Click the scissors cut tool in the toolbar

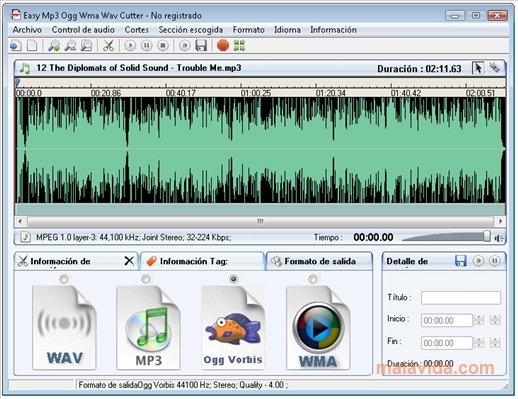(x=108, y=45)
